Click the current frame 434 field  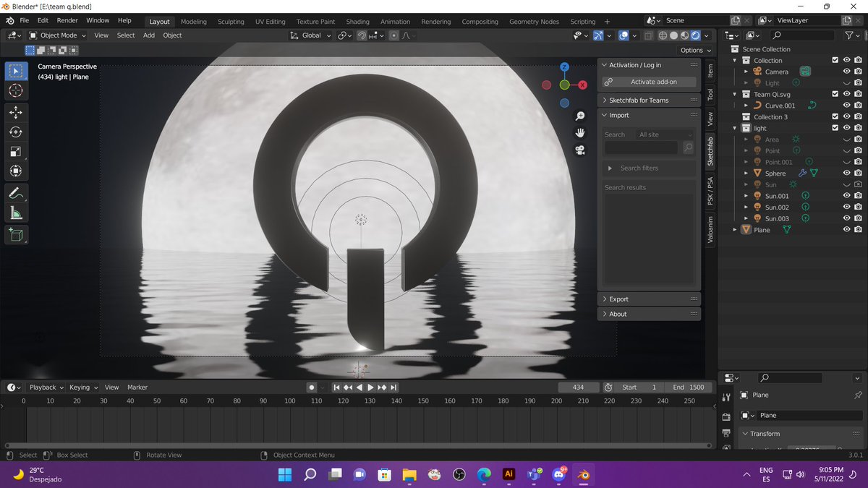(x=578, y=388)
